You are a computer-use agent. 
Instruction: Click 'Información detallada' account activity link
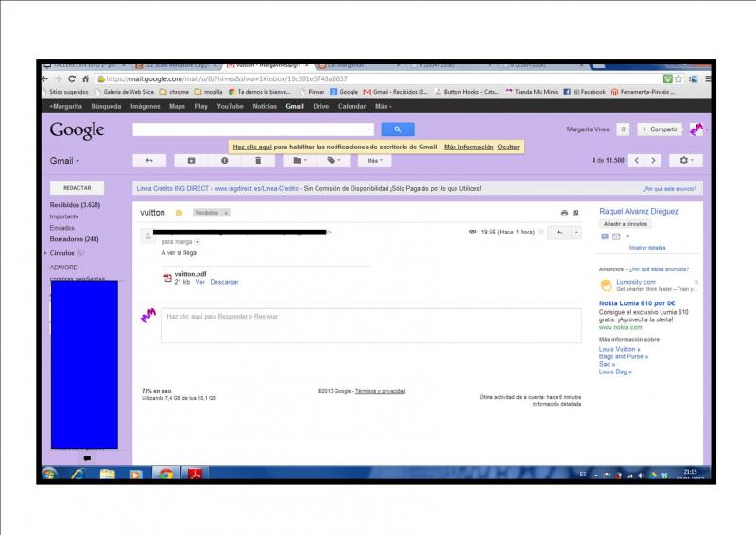(x=557, y=404)
